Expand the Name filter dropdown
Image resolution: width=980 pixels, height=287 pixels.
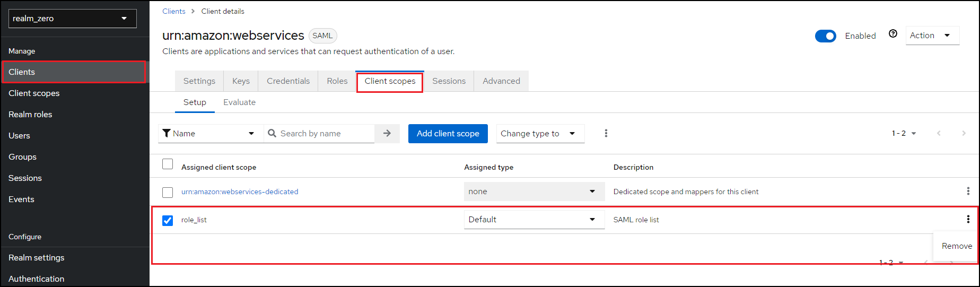click(x=211, y=133)
